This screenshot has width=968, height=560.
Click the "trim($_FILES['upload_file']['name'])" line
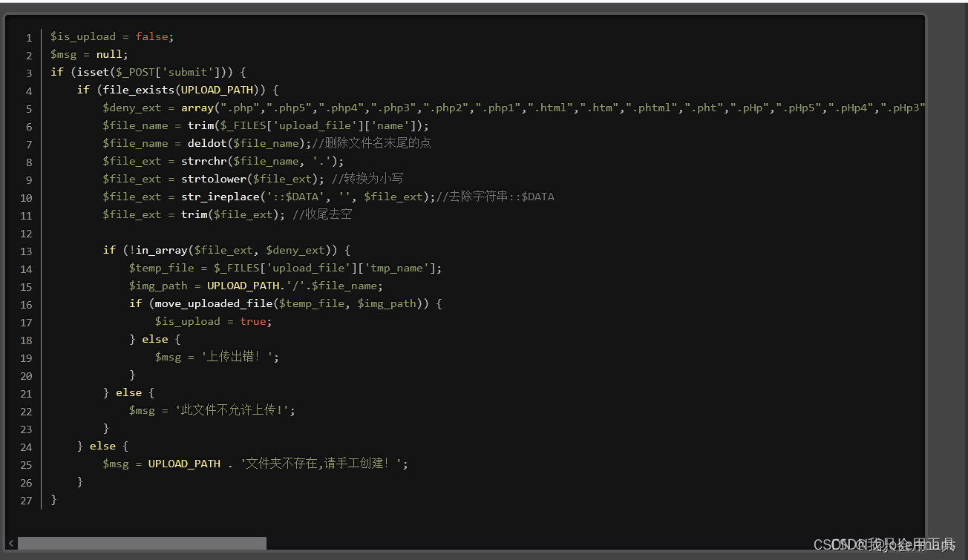(x=266, y=125)
